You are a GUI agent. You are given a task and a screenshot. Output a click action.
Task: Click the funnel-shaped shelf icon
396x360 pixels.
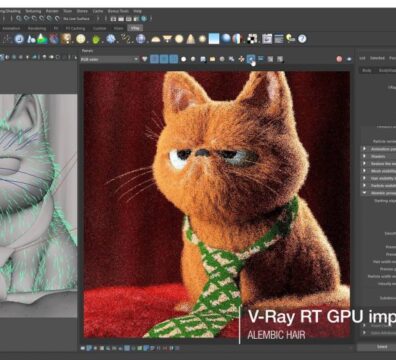[167, 39]
